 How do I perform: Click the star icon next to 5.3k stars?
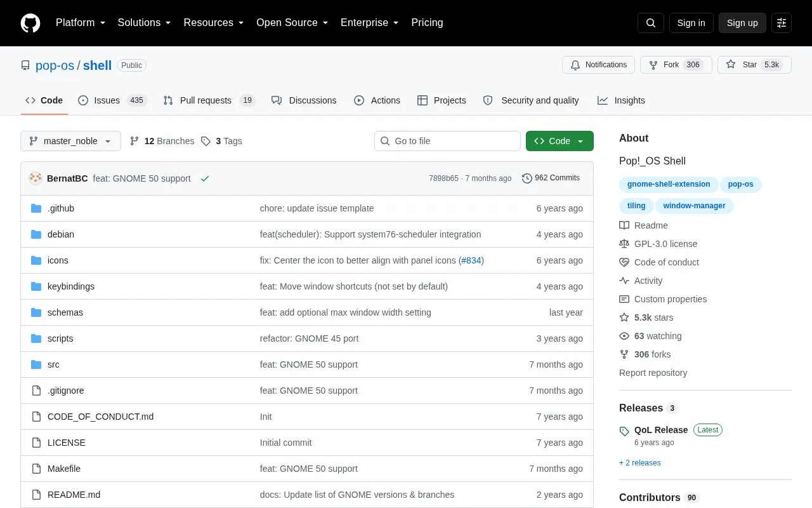(624, 317)
